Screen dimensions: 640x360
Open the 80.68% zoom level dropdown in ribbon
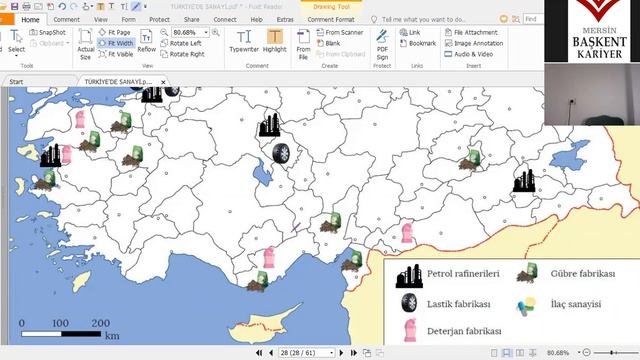(206, 32)
